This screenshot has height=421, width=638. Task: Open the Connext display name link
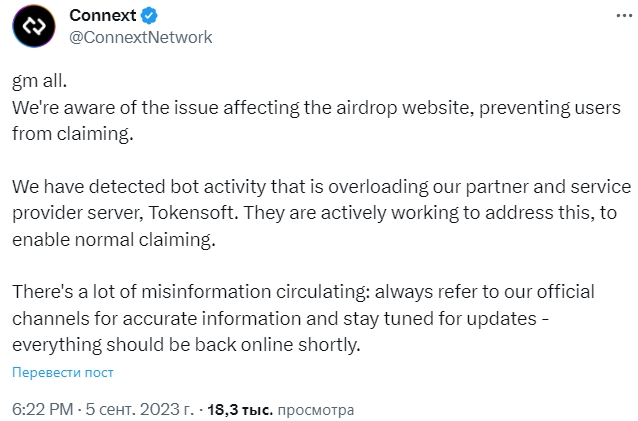[x=103, y=17]
